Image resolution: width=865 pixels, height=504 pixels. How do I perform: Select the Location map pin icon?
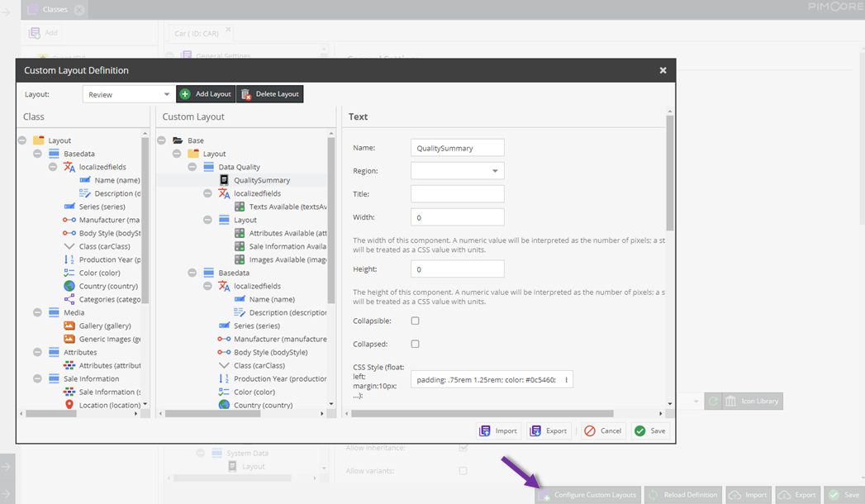tap(69, 405)
